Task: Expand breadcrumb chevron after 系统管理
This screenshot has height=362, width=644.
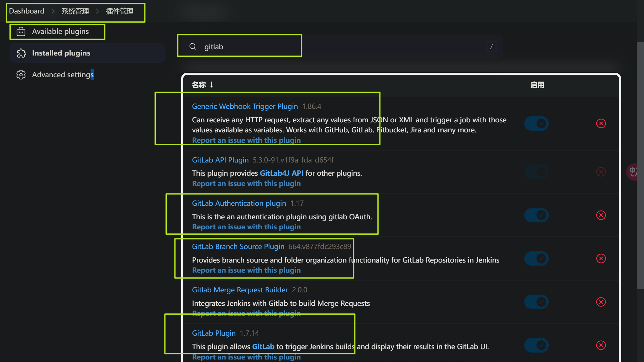Action: 97,11
